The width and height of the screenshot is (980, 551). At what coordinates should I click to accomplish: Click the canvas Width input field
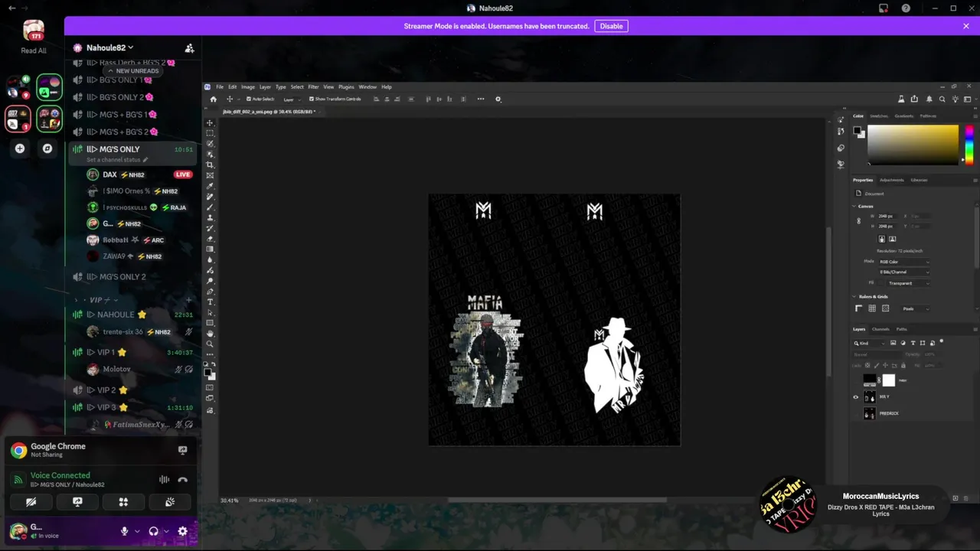point(888,217)
